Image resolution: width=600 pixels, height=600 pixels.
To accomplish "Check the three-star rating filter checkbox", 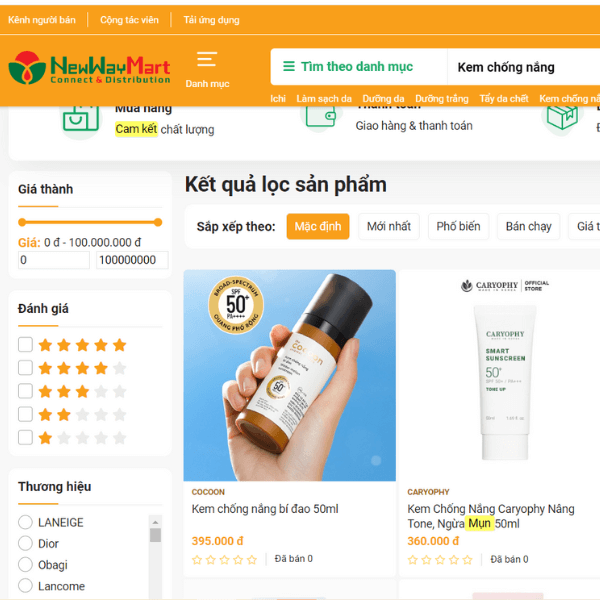I will [x=25, y=391].
